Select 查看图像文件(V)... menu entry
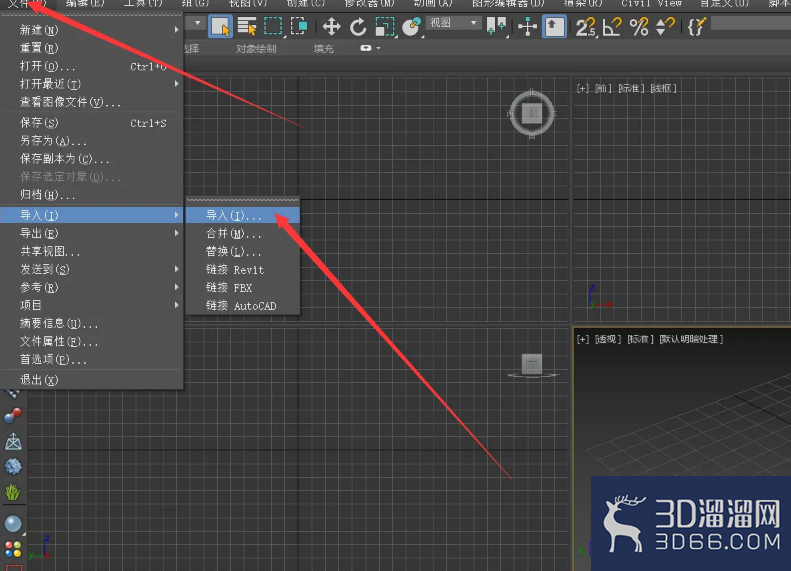Image resolution: width=791 pixels, height=571 pixels. (92, 102)
